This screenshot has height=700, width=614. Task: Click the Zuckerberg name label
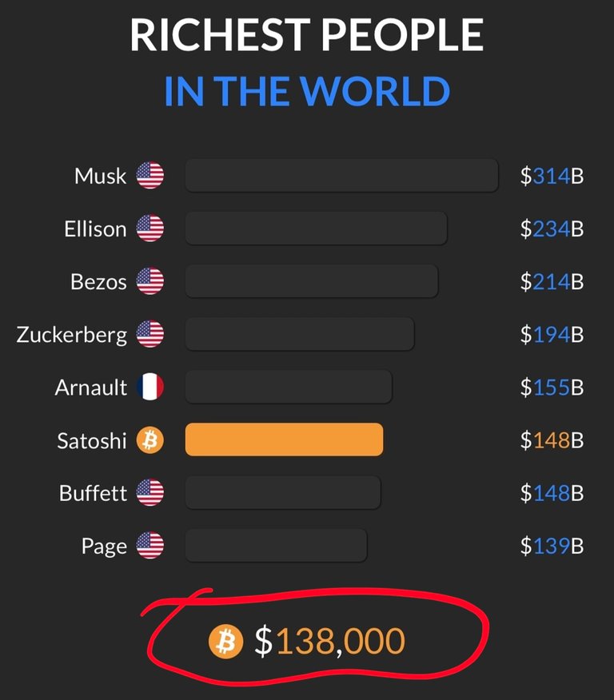click(72, 335)
